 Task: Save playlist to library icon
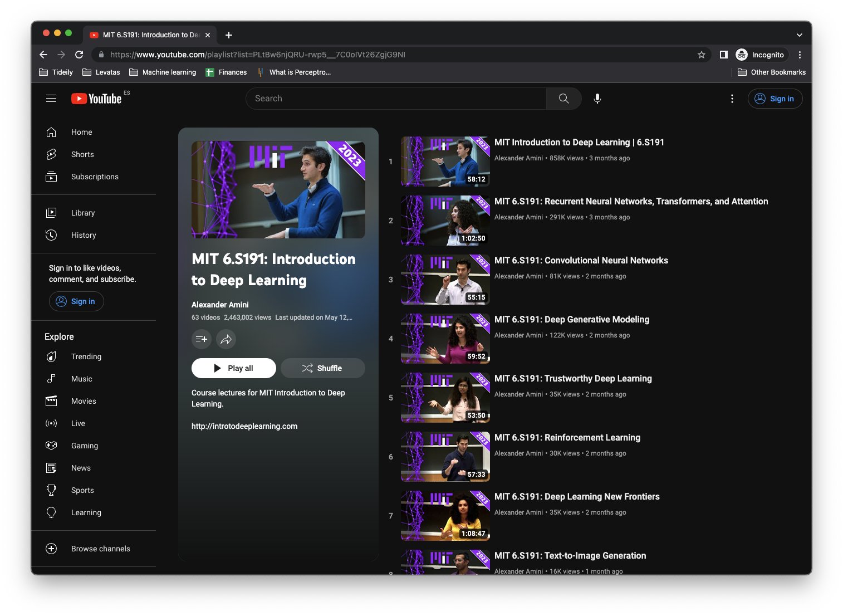202,339
